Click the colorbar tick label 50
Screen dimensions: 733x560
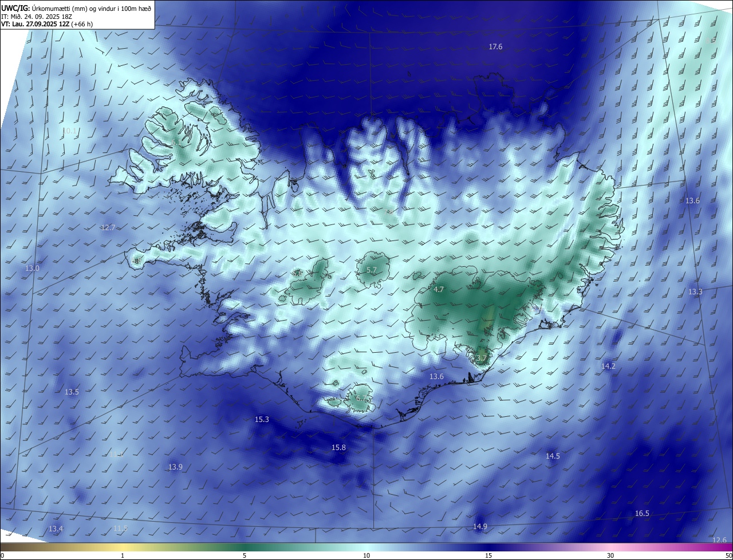pyautogui.click(x=728, y=555)
